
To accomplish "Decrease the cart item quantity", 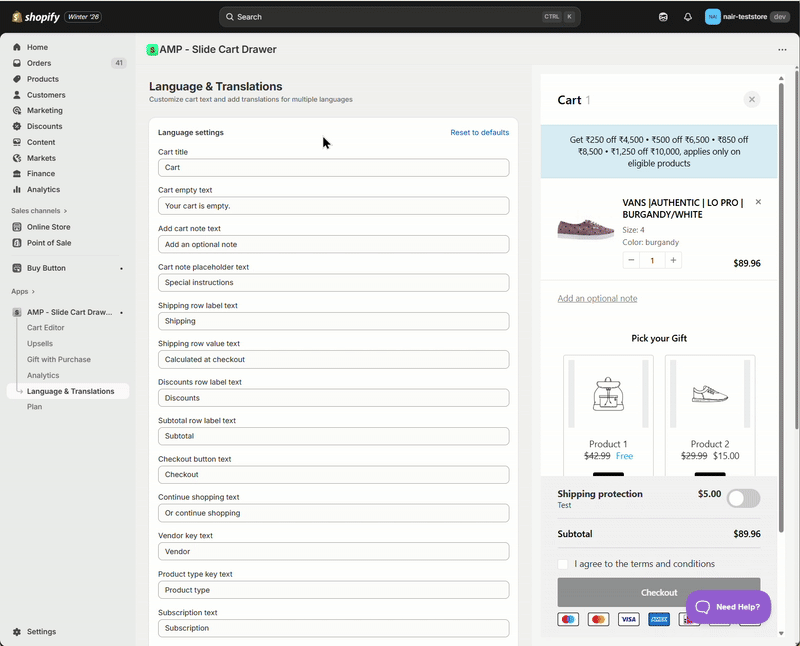I will (x=631, y=260).
